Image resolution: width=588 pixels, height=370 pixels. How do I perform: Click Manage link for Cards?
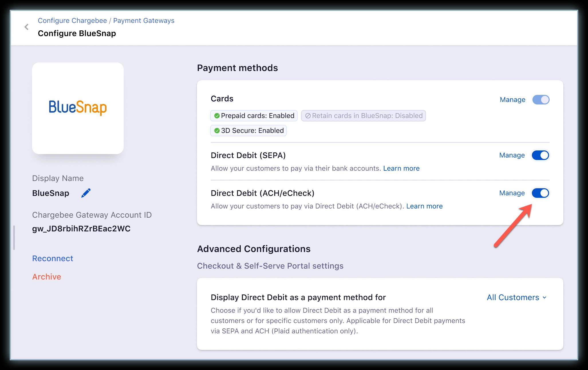tap(512, 100)
